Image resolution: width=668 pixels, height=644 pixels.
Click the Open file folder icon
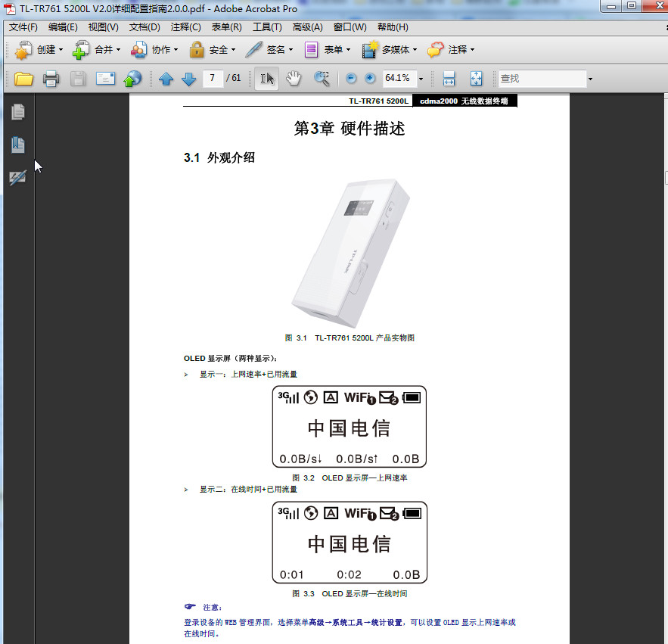tap(24, 79)
